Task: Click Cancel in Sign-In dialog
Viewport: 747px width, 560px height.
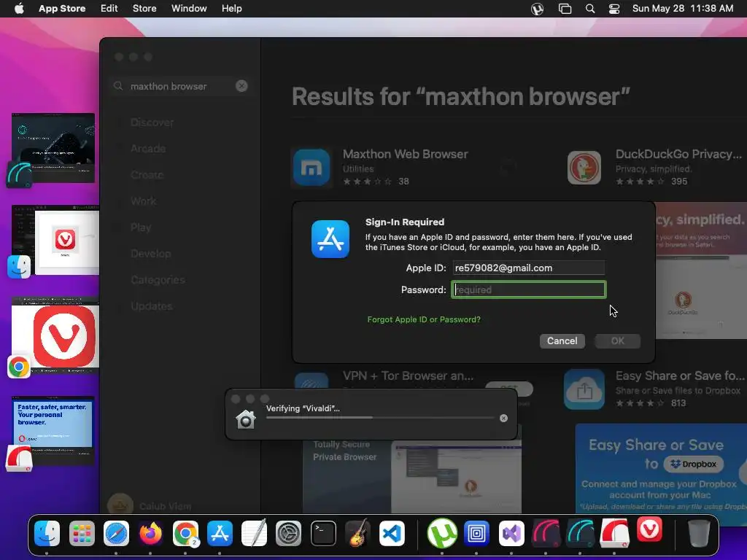Action: click(x=562, y=341)
